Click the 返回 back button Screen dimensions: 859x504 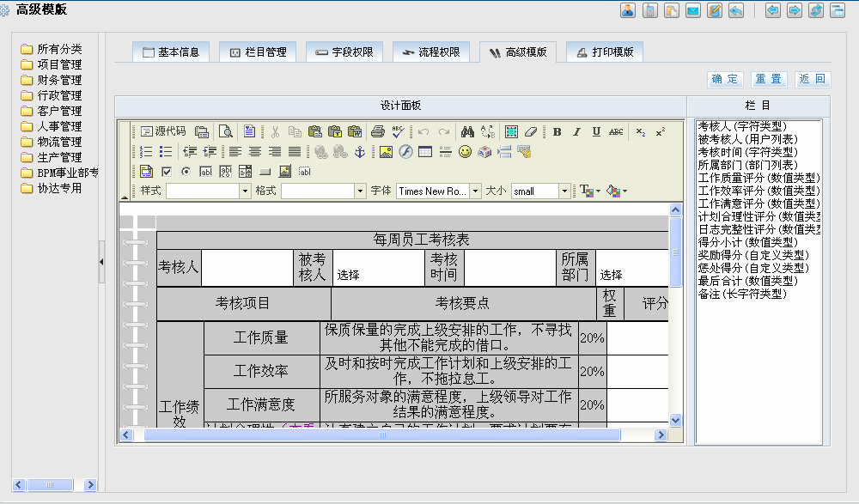813,79
